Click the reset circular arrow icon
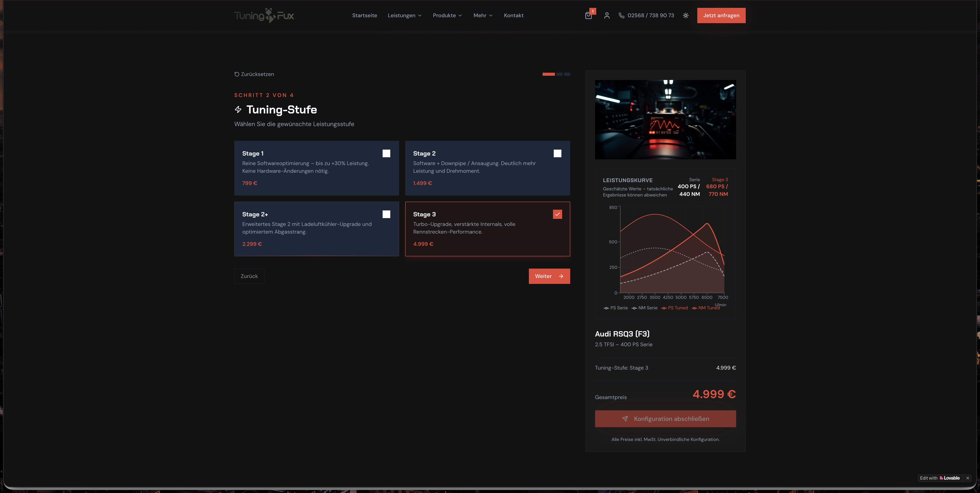Image resolution: width=980 pixels, height=493 pixels. [237, 74]
